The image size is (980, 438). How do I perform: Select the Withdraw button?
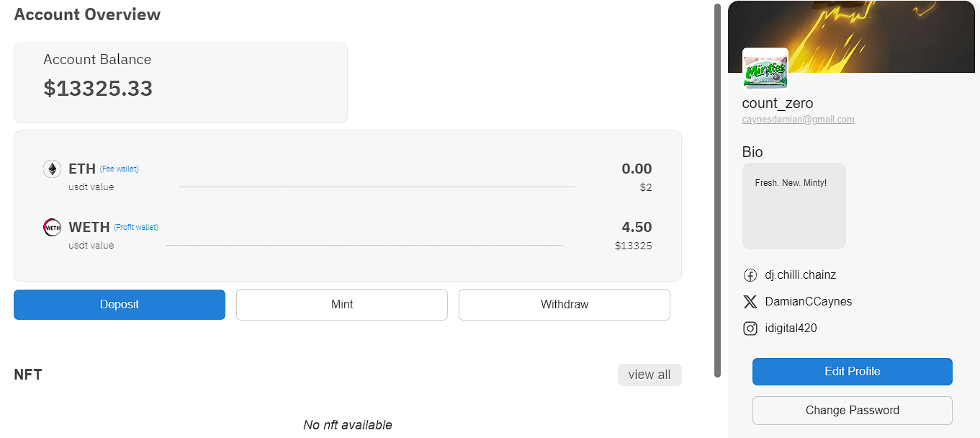[x=565, y=305]
